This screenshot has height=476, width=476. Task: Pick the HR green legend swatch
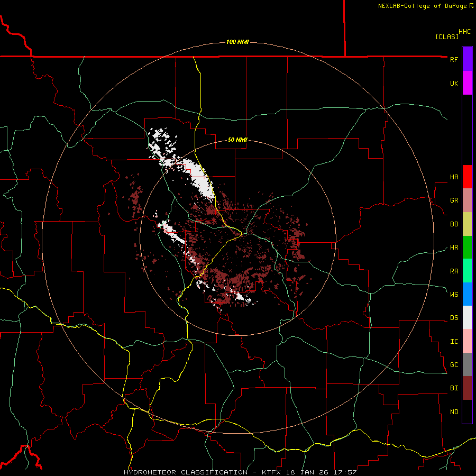pos(467,248)
